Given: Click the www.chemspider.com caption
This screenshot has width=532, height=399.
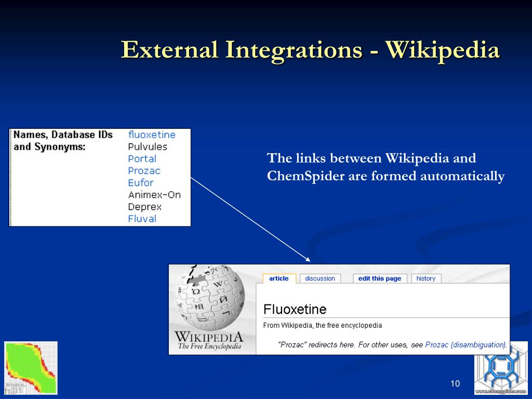Looking at the screenshot, I should [501, 391].
